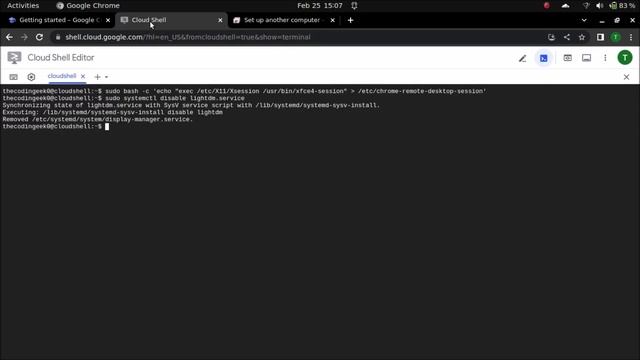Bookmark this page with star icon
The image size is (640, 360).
click(x=582, y=37)
